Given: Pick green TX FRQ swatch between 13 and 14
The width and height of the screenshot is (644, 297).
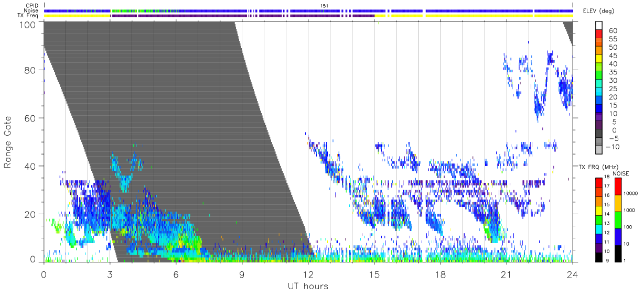Looking at the screenshot, I should [x=599, y=219].
